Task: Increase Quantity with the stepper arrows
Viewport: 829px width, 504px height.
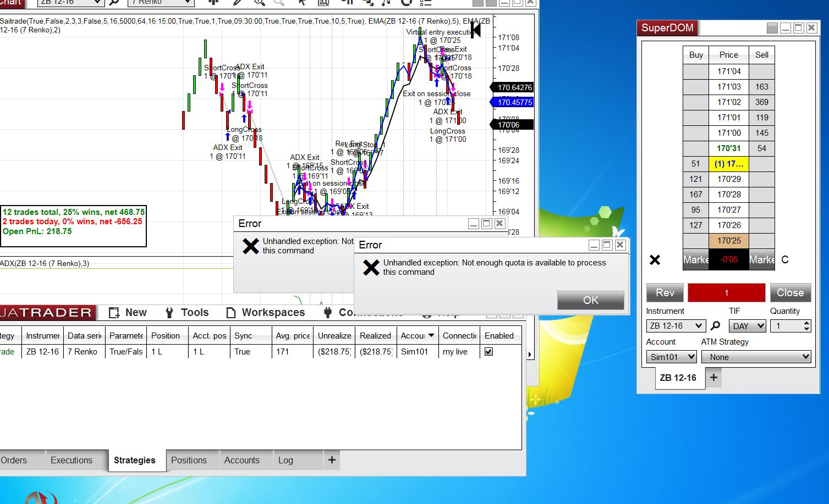Action: point(806,323)
